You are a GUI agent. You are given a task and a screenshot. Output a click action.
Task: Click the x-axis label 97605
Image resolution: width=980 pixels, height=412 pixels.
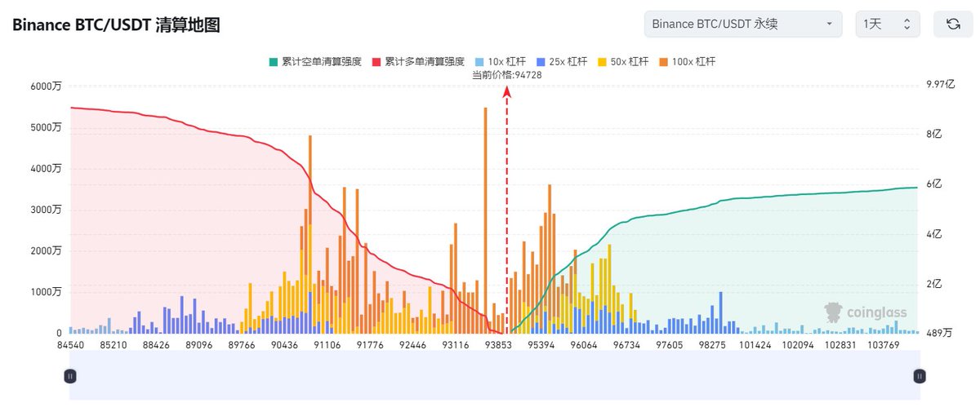(x=670, y=345)
